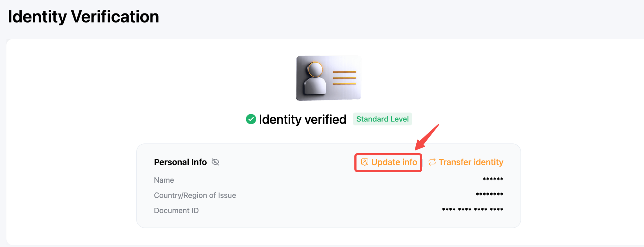Click the Update info person icon
The width and height of the screenshot is (644, 247).
click(x=364, y=162)
